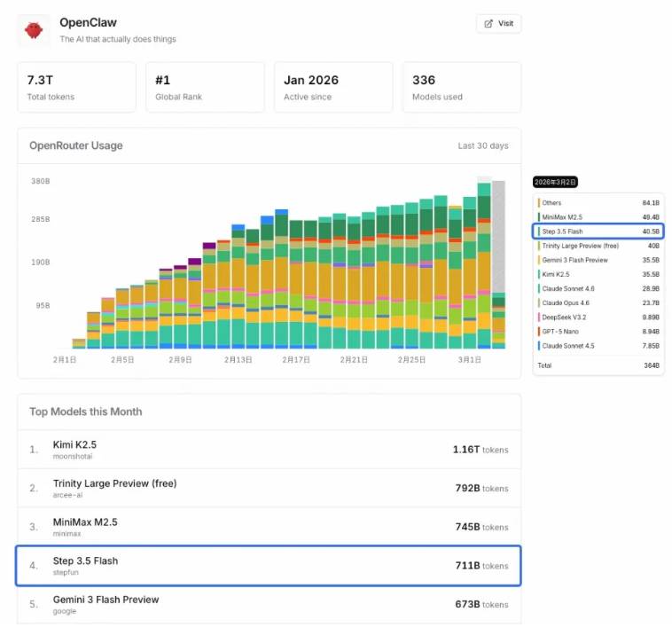Click the Last 30 days label
The width and height of the screenshot is (672, 643).
coord(483,145)
